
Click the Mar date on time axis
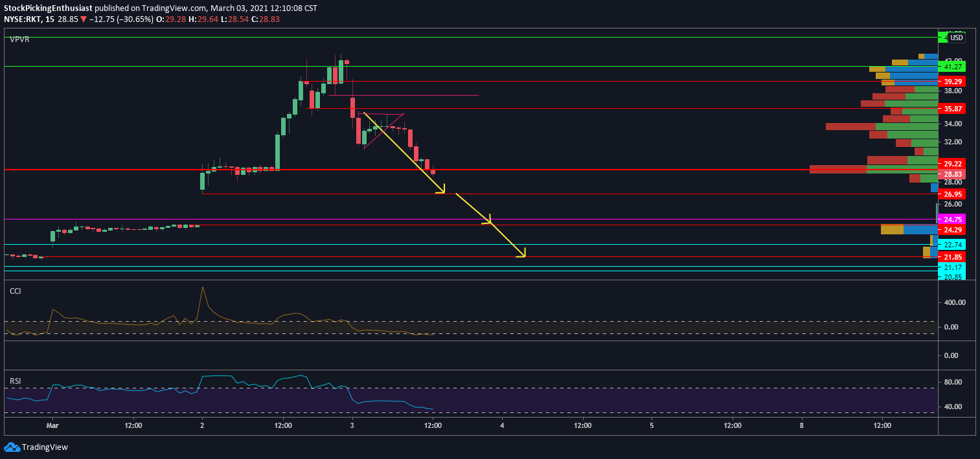[51, 425]
